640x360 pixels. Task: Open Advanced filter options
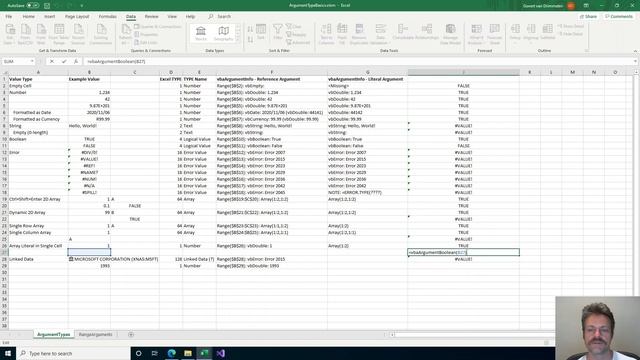pyautogui.click(x=298, y=42)
